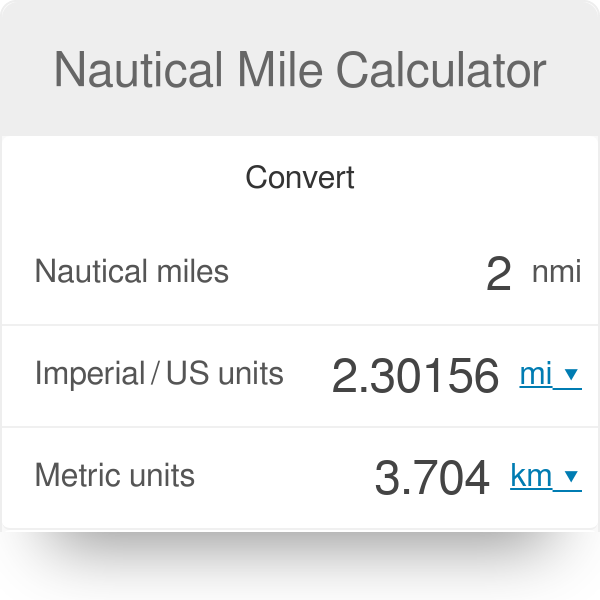Click the words US units in the label

pyautogui.click(x=225, y=374)
